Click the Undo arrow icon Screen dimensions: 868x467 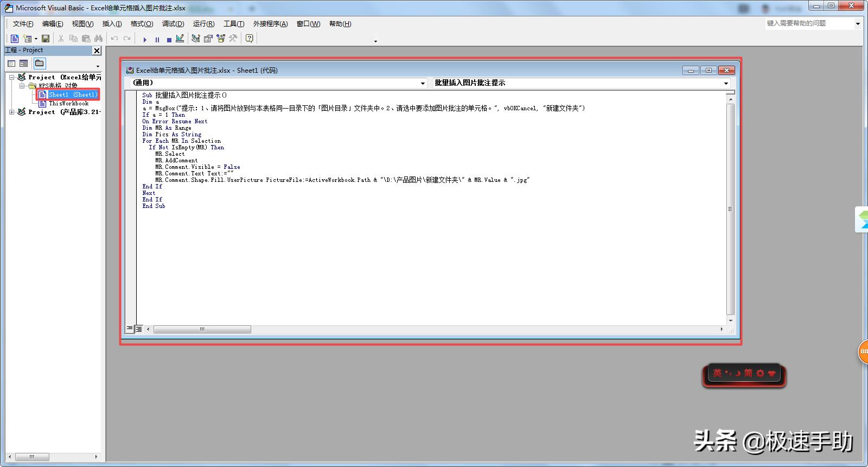[x=114, y=39]
